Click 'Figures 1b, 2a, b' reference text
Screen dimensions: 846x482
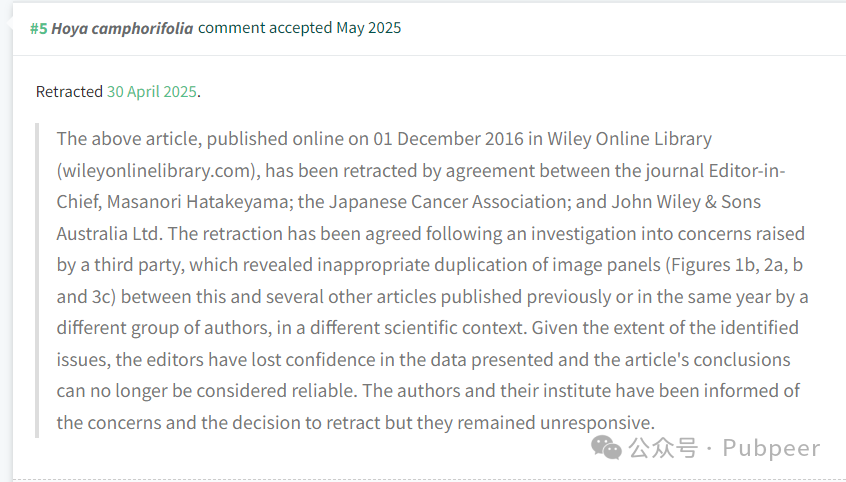(736, 265)
